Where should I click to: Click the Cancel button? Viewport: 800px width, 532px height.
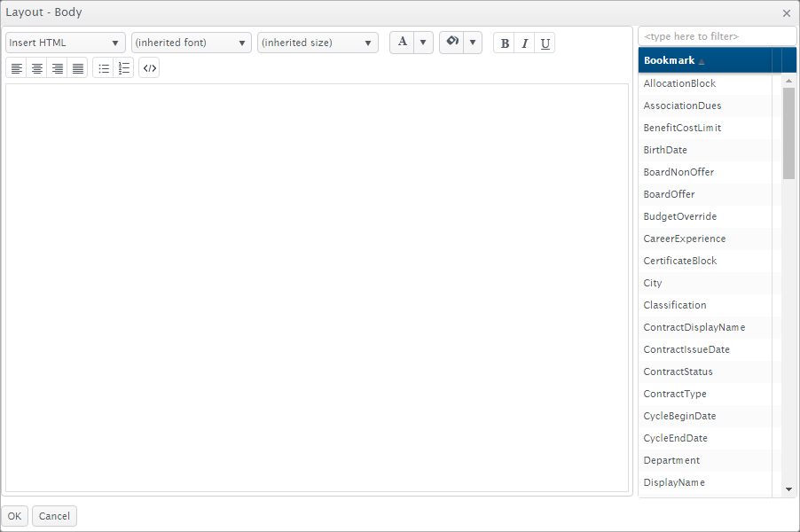(x=54, y=516)
